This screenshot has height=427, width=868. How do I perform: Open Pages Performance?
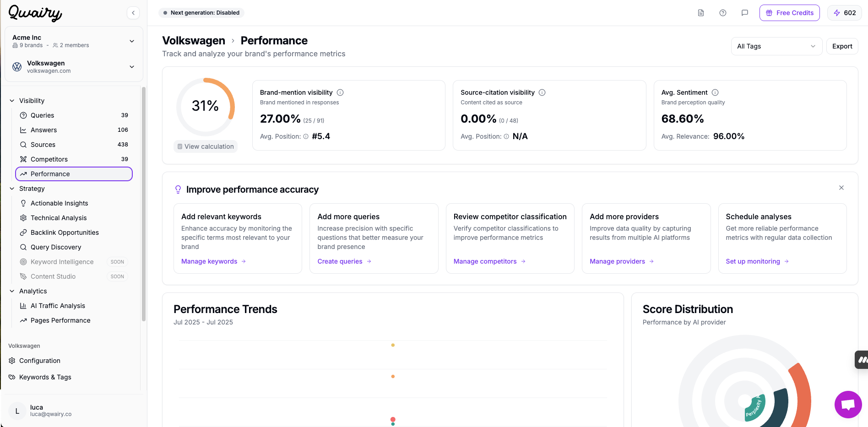74,320
